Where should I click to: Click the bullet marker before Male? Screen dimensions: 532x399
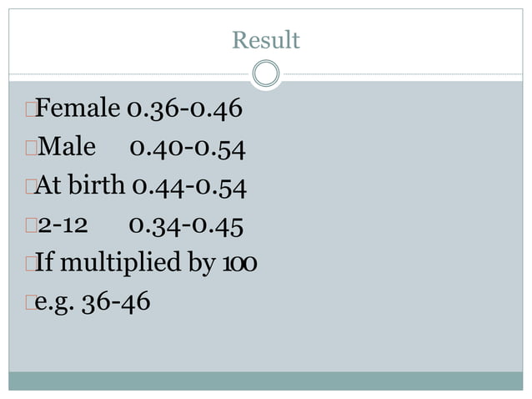pyautogui.click(x=31, y=148)
